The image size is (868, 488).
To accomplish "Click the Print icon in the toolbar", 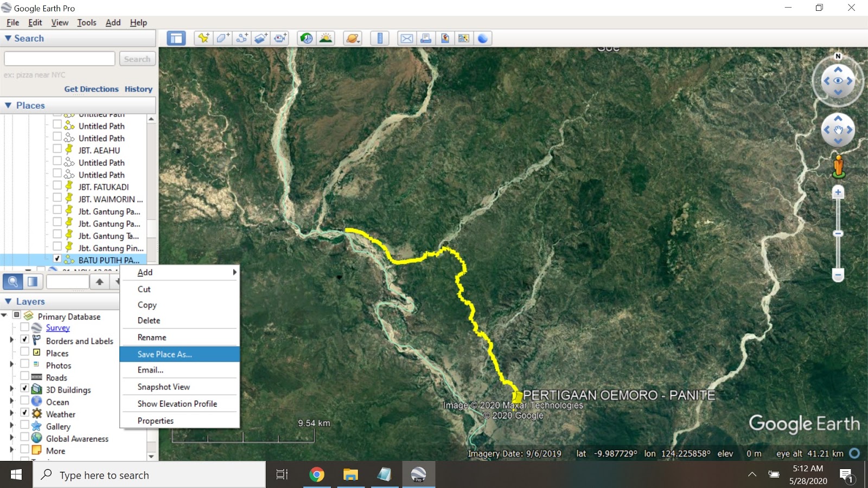I will [x=426, y=38].
